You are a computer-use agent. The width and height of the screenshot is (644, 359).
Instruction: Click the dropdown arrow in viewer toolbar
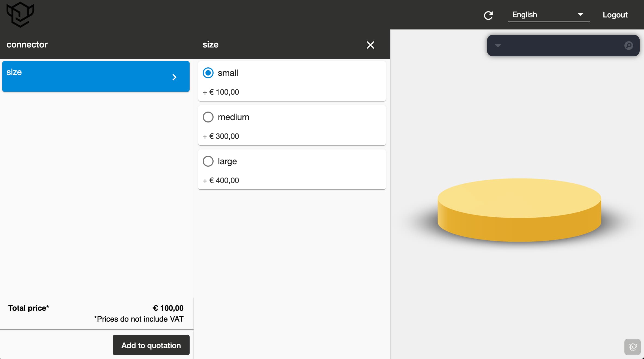click(497, 45)
